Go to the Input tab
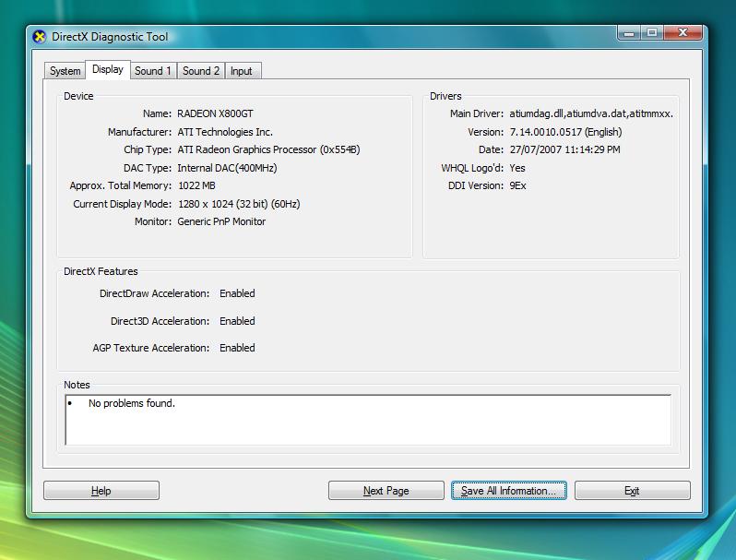 242,71
